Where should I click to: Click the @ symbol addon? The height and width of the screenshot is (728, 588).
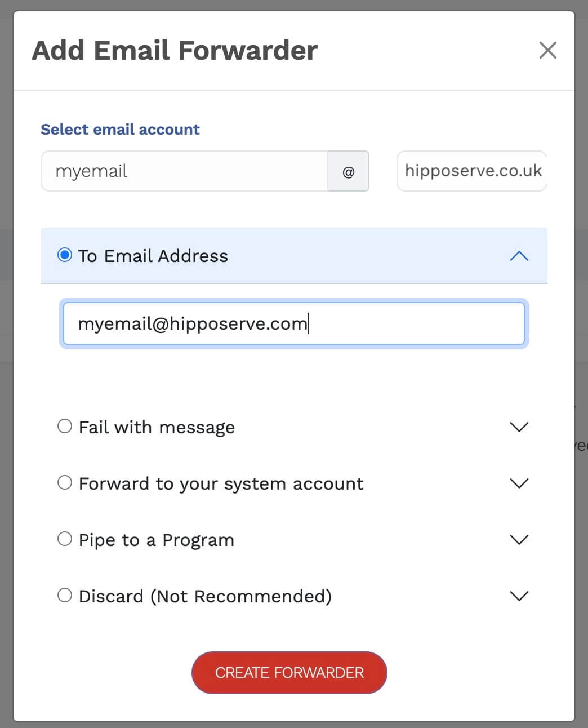[349, 171]
